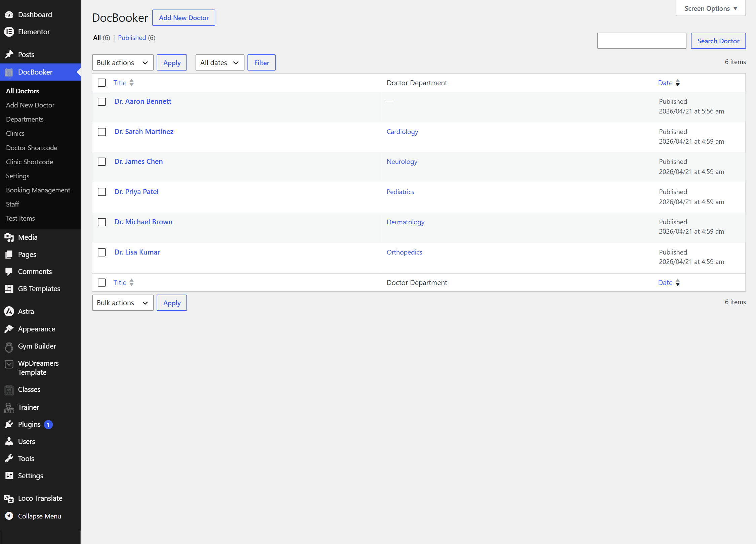The image size is (756, 544).
Task: Open Test Items submenu item
Action: pyautogui.click(x=20, y=218)
